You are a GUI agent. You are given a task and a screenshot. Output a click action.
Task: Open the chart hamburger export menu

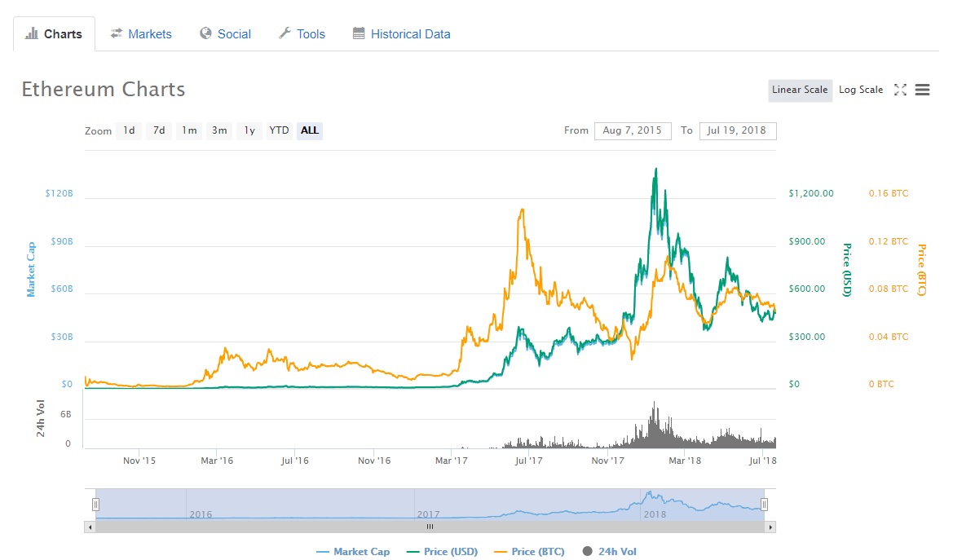[922, 90]
